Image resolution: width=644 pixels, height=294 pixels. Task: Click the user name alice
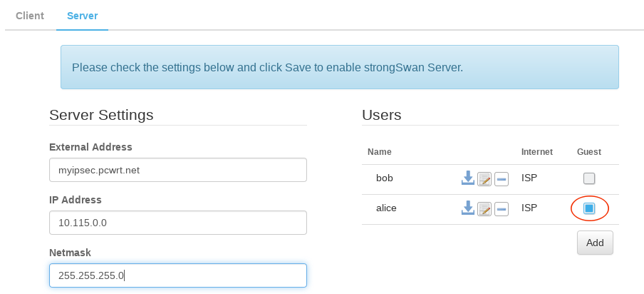click(x=386, y=208)
